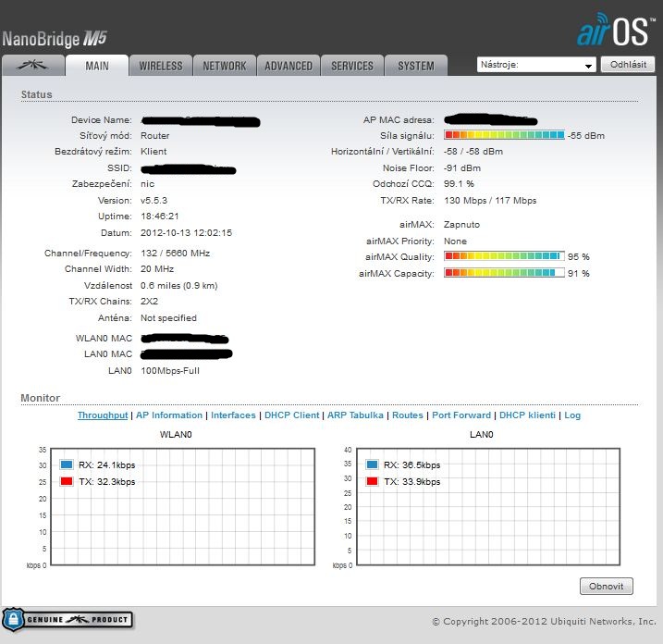The height and width of the screenshot is (644, 663).
Task: Click the signal value -55 dBm
Action: tap(586, 136)
